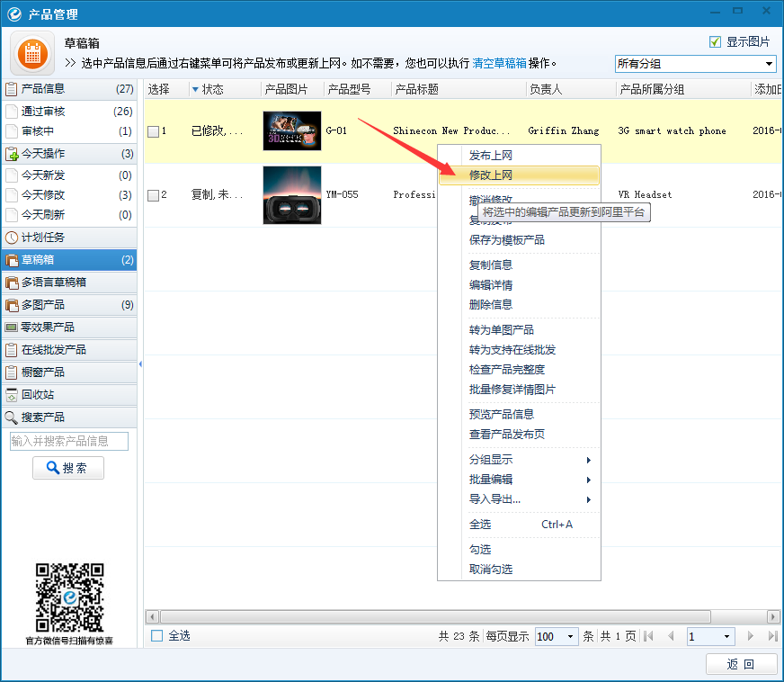This screenshot has height=682, width=784.
Task: Enable the 全选 checkbox at bottom
Action: (x=157, y=636)
